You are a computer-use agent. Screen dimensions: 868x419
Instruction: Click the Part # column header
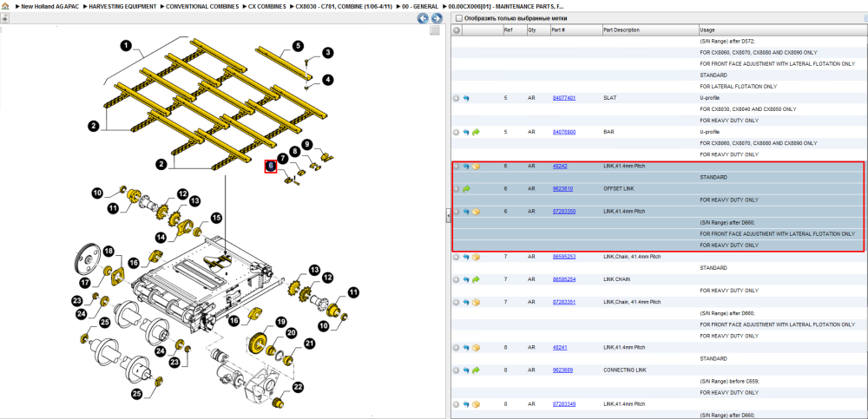coord(575,30)
